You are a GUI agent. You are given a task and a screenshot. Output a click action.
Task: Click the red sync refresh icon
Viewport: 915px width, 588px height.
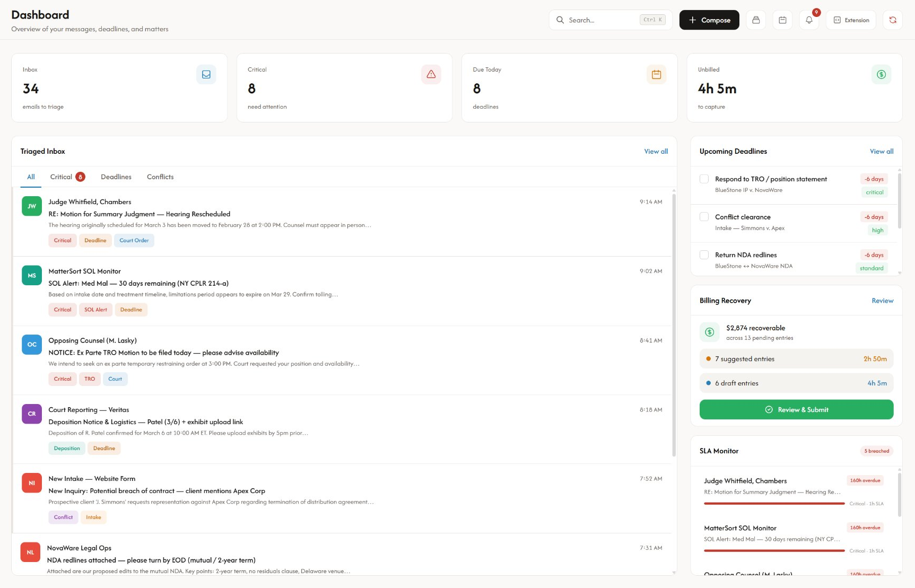(893, 20)
